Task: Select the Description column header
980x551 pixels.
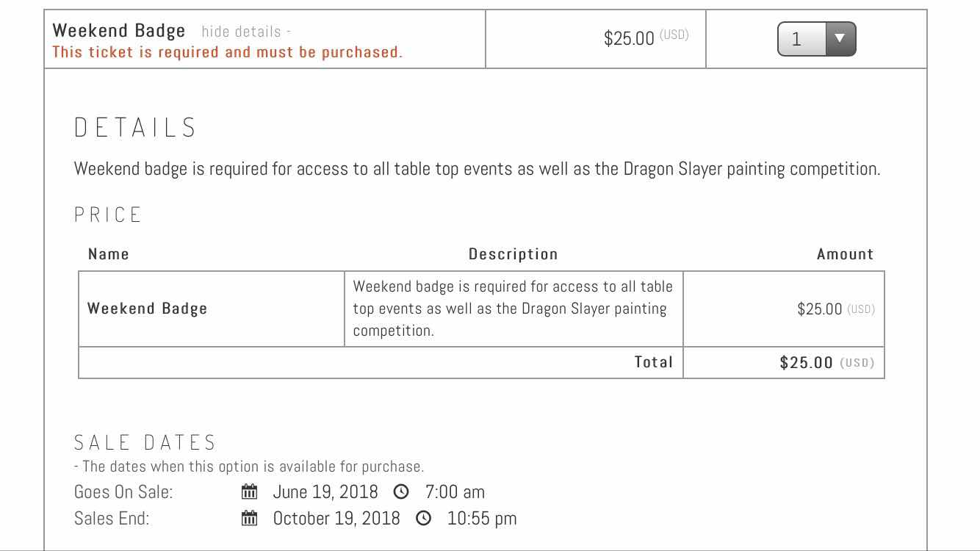Action: [x=514, y=254]
